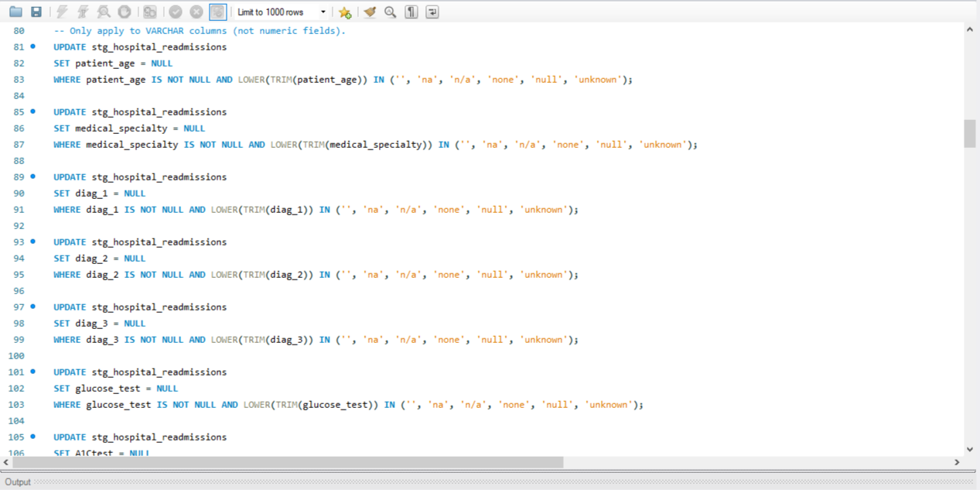Save the script with the floppy disk icon
Image resolution: width=980 pixels, height=490 pixels.
(36, 12)
